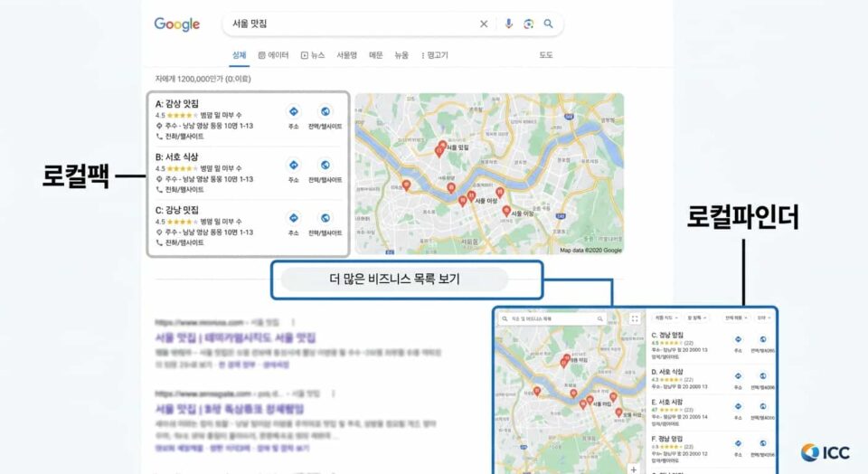Switch to the 메문 tab
The width and height of the screenshot is (868, 474).
pos(376,55)
